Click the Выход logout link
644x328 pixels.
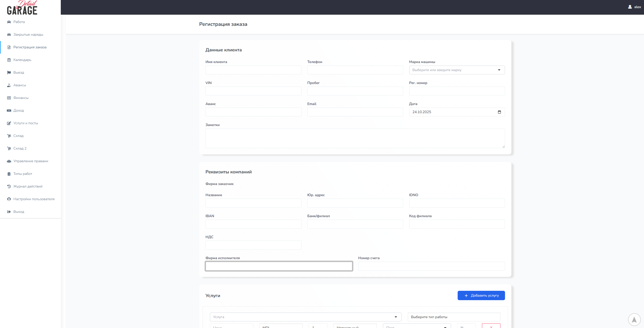[x=19, y=212]
